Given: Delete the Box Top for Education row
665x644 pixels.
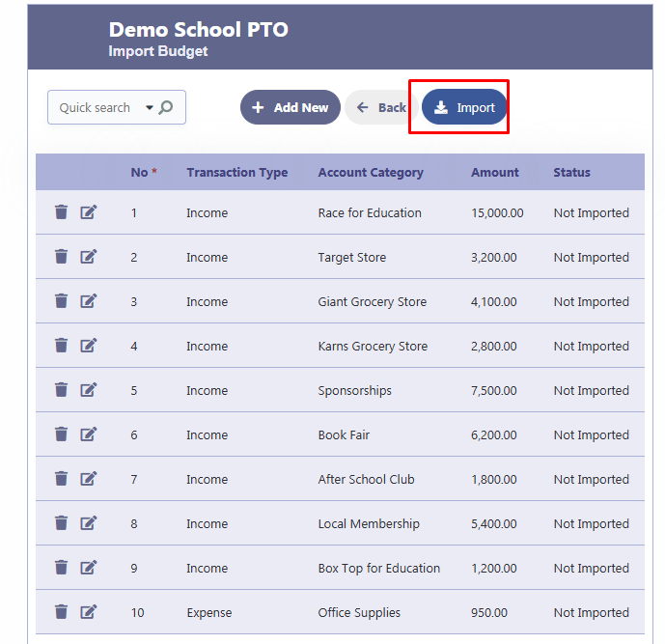Looking at the screenshot, I should [61, 568].
